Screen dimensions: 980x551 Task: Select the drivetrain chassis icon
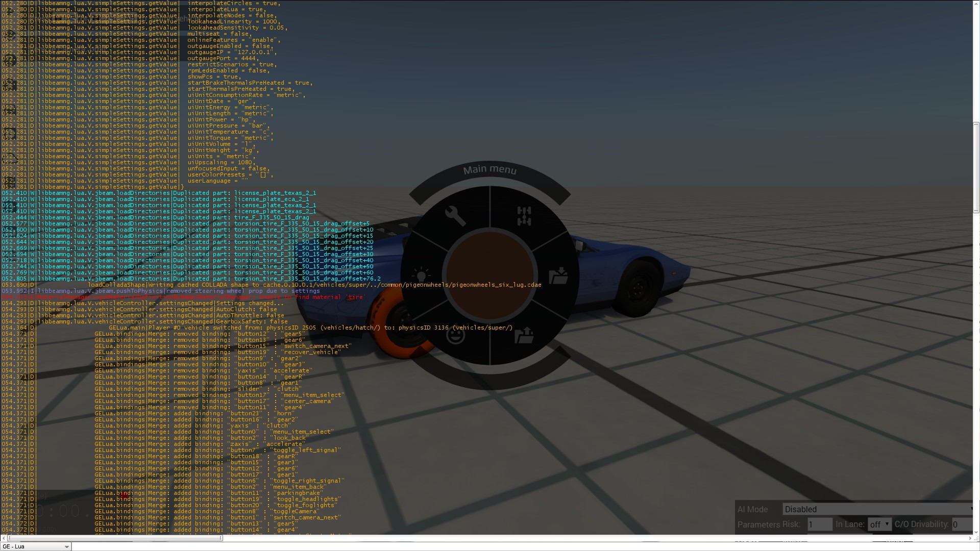(524, 216)
